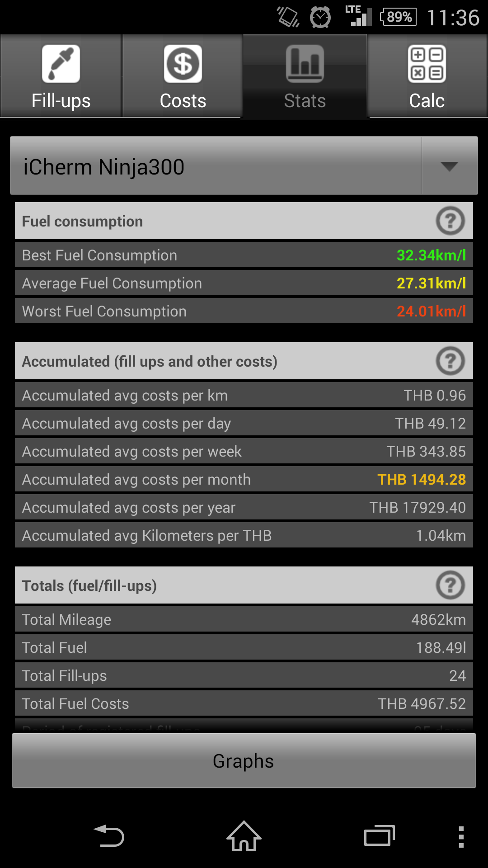Screen dimensions: 488x868
Task: Open the Calc calculator icon
Action: (427, 64)
